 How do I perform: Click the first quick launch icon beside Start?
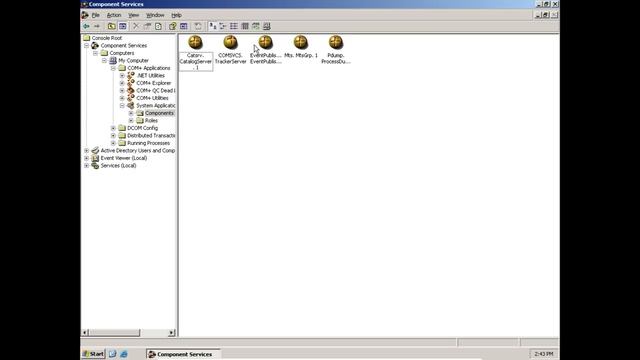coord(113,354)
